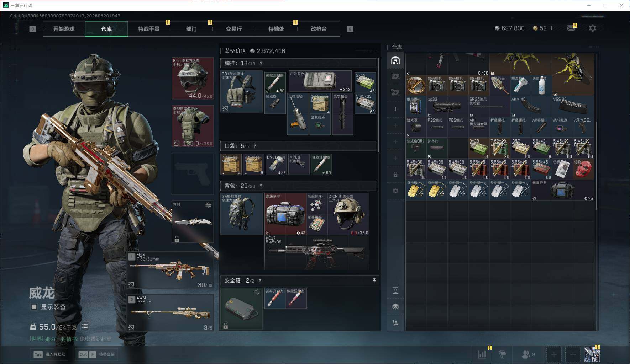The height and width of the screenshot is (364, 630).
Task: Select the 泰坦防弹装甲 armor slot
Action: pos(193,126)
